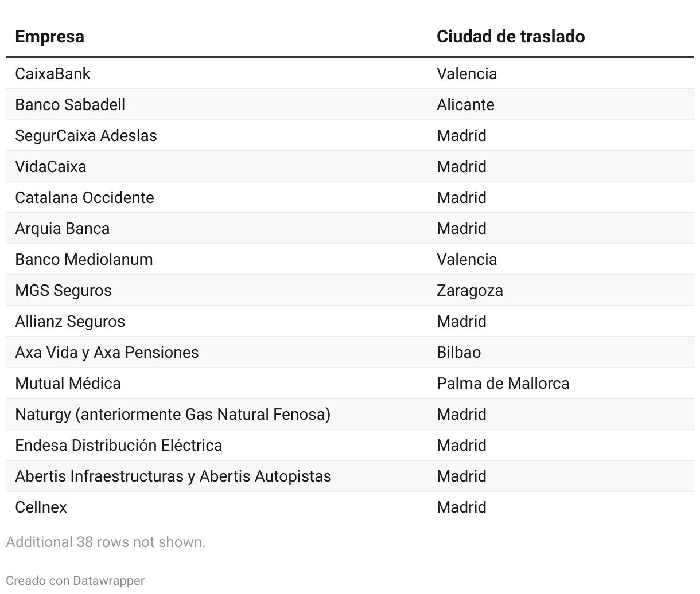The image size is (700, 594).
Task: Click 'Additional 38 rows not shown' text
Action: tap(106, 542)
